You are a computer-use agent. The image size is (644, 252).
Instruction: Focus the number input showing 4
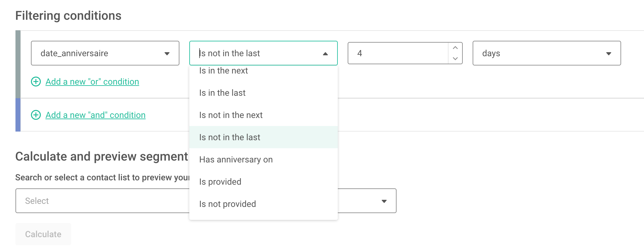pos(398,53)
